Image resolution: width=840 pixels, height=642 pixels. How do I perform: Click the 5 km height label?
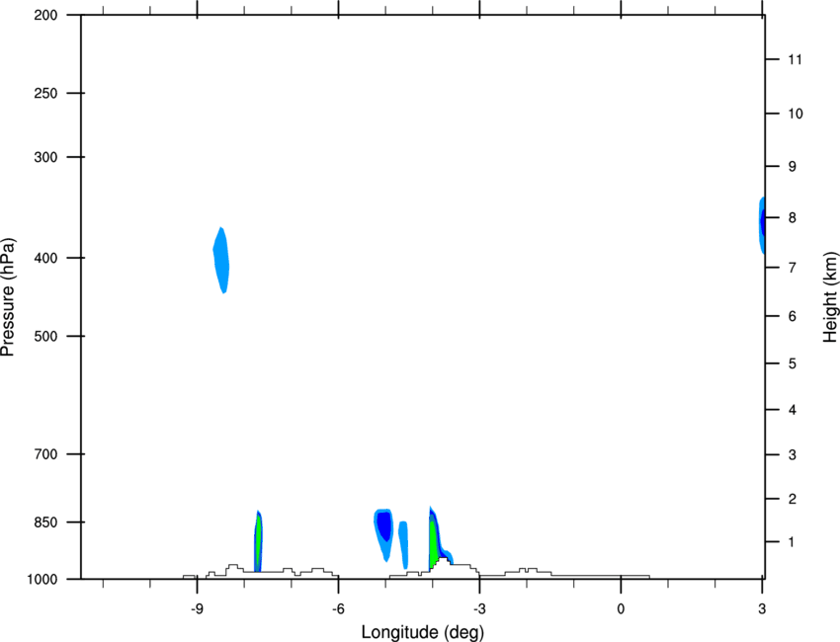click(x=792, y=363)
